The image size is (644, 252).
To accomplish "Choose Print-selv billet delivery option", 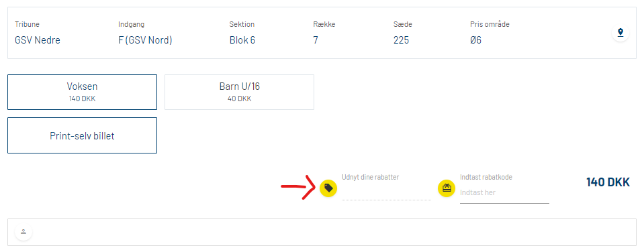I will (82, 135).
